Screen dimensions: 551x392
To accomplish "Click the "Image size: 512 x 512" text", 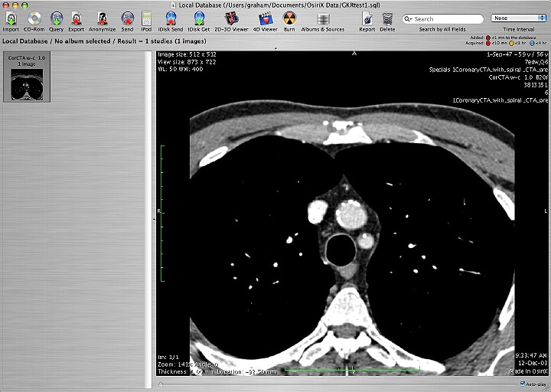I will point(187,54).
